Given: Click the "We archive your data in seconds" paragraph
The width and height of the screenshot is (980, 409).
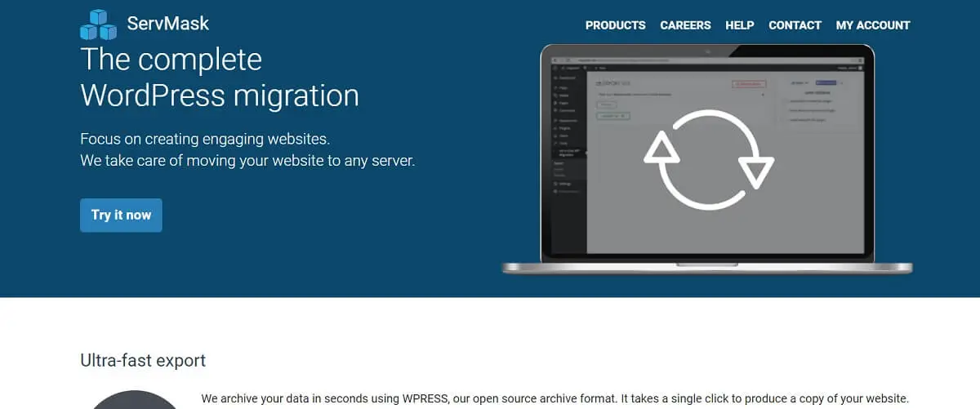Looking at the screenshot, I should point(555,399).
